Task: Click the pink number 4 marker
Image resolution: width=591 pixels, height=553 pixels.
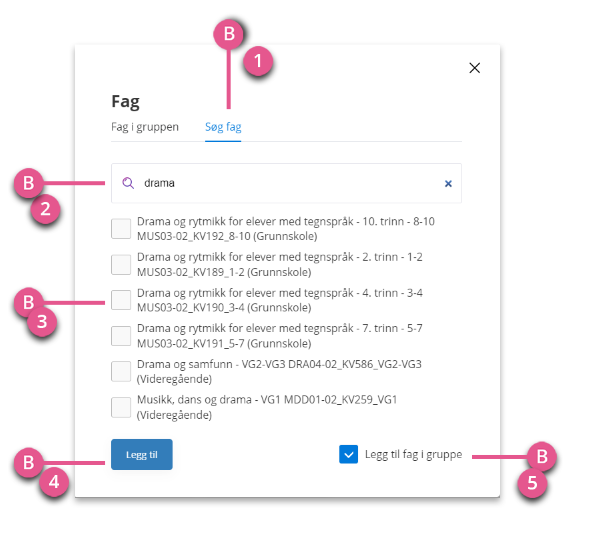Action: click(x=54, y=482)
